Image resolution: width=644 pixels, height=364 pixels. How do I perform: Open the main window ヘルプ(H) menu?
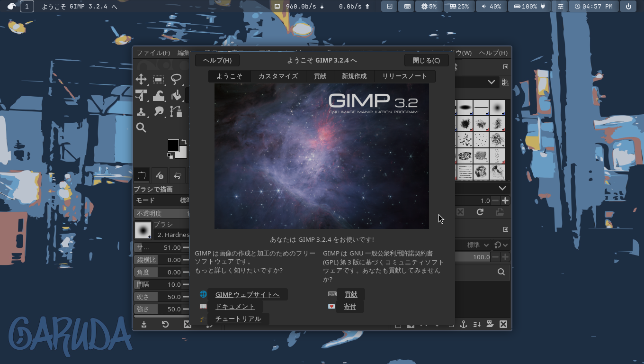click(493, 53)
